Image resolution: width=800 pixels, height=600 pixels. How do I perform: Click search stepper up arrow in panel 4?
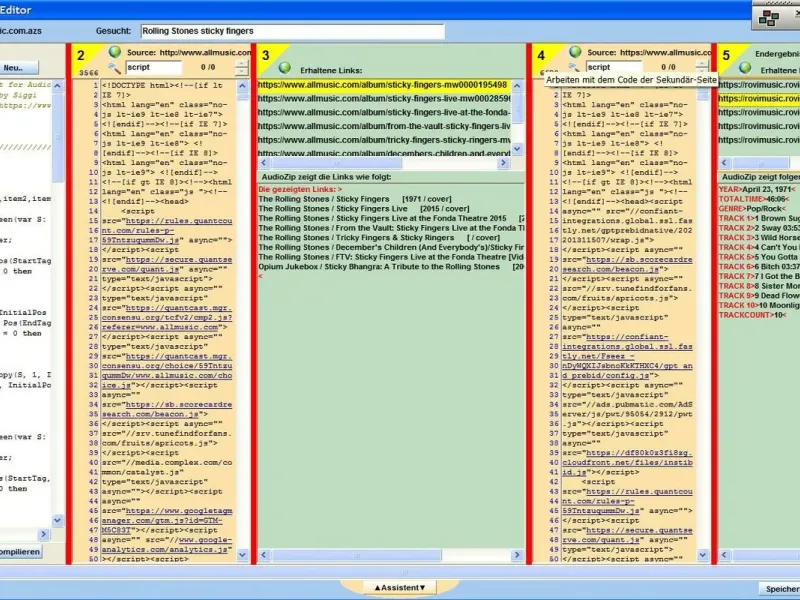(x=702, y=63)
